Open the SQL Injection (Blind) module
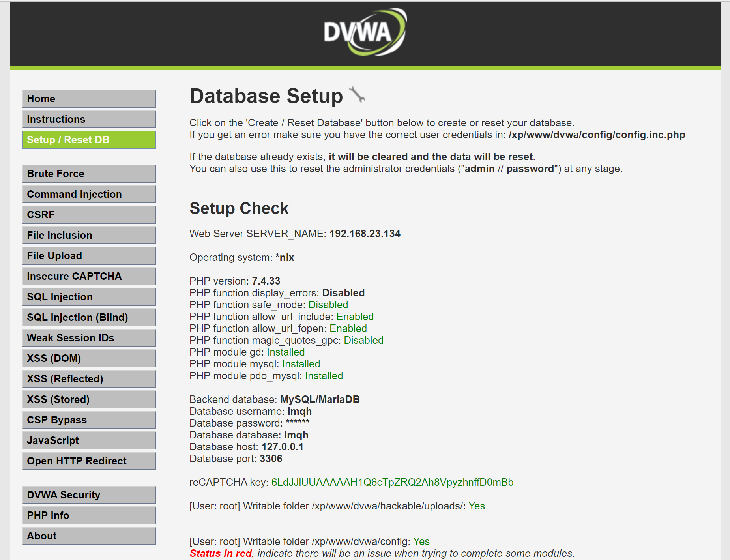 click(89, 317)
